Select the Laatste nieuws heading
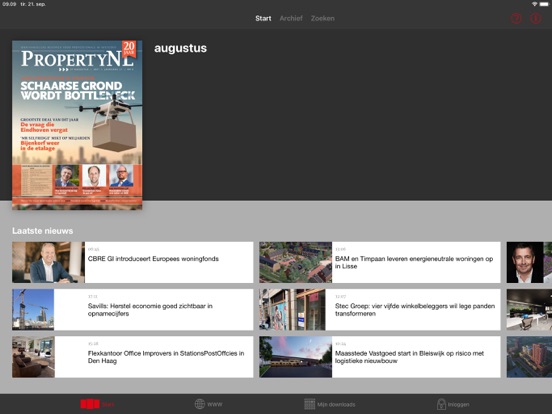Image resolution: width=552 pixels, height=414 pixels. (43, 231)
